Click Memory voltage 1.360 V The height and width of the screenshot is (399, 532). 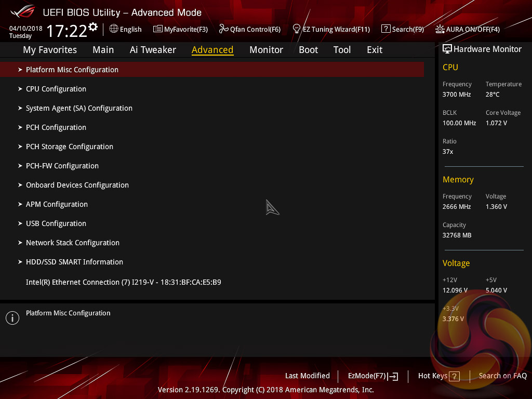[496, 207]
